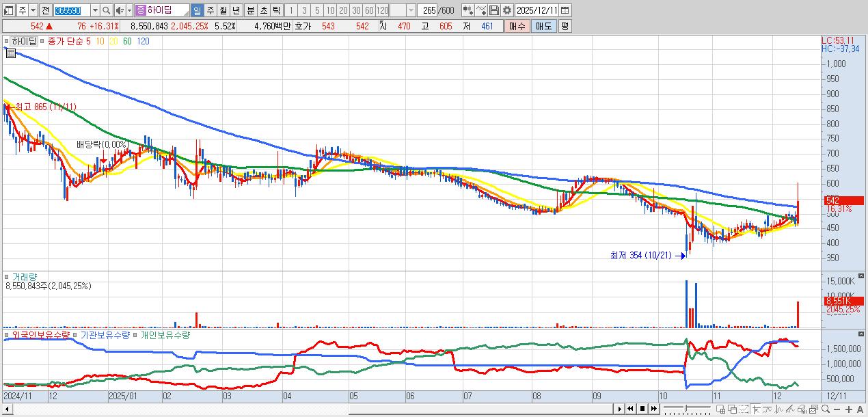Screen dimensions: 868x417
Task: Toggle the 거래량 volume legend box
Action: tap(6, 277)
